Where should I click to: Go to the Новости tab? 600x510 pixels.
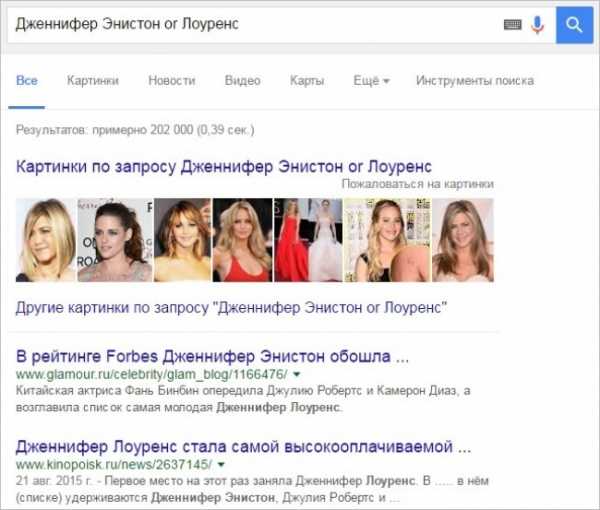(171, 81)
